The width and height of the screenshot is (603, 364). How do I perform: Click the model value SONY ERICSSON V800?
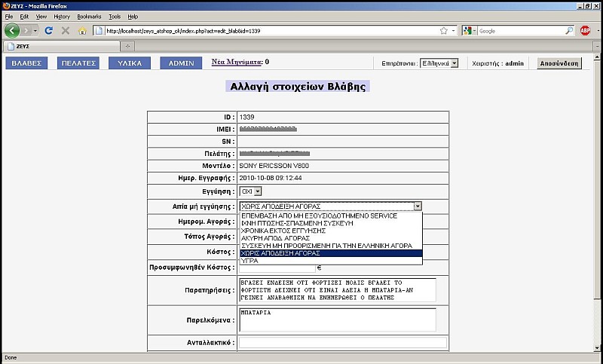[x=274, y=166]
